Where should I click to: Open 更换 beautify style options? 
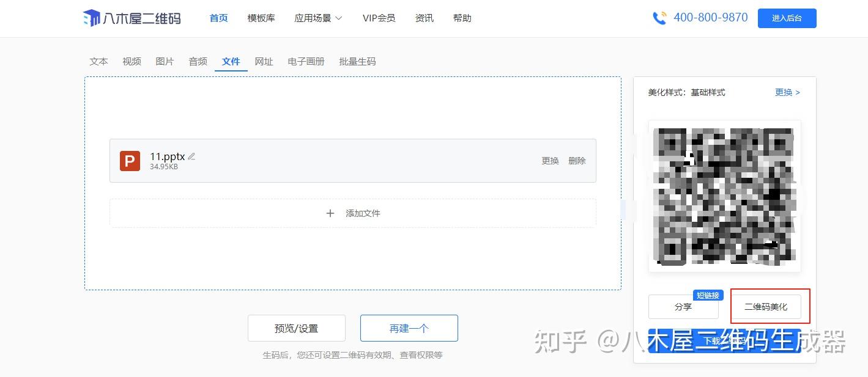click(x=787, y=92)
